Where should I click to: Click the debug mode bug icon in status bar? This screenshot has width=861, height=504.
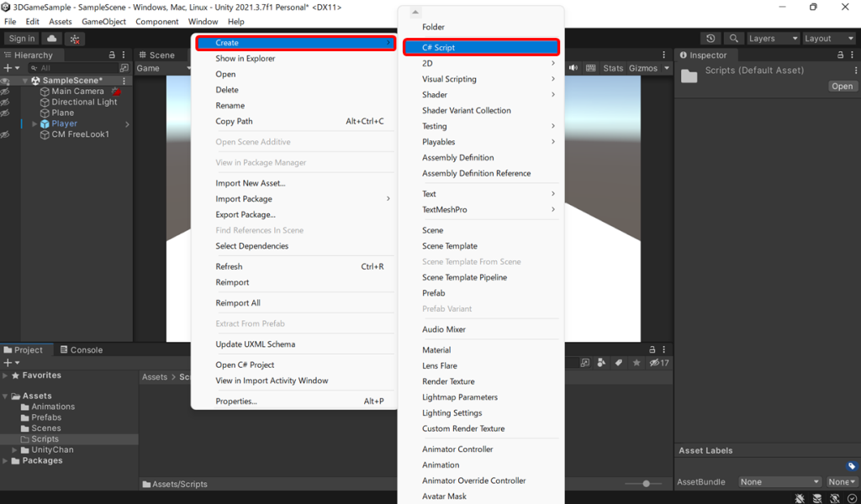[800, 498]
